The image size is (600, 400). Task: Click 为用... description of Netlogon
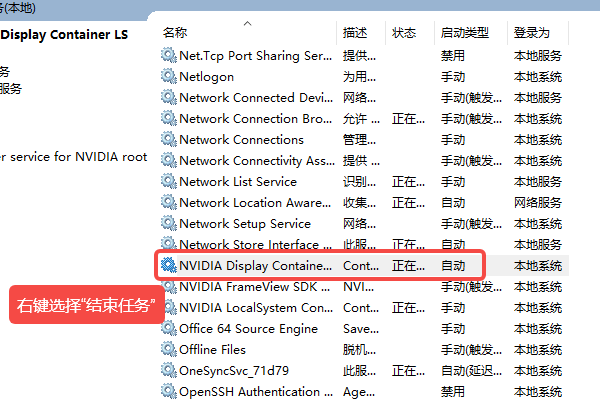pyautogui.click(x=359, y=77)
